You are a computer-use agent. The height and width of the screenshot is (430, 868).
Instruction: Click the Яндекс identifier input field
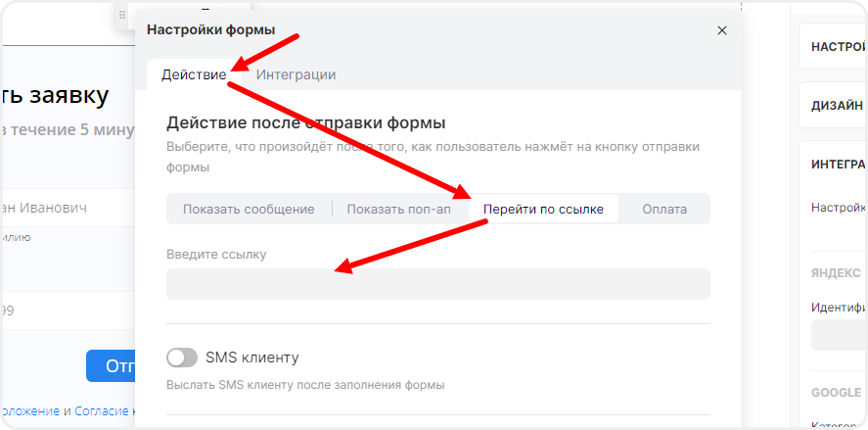(x=839, y=335)
